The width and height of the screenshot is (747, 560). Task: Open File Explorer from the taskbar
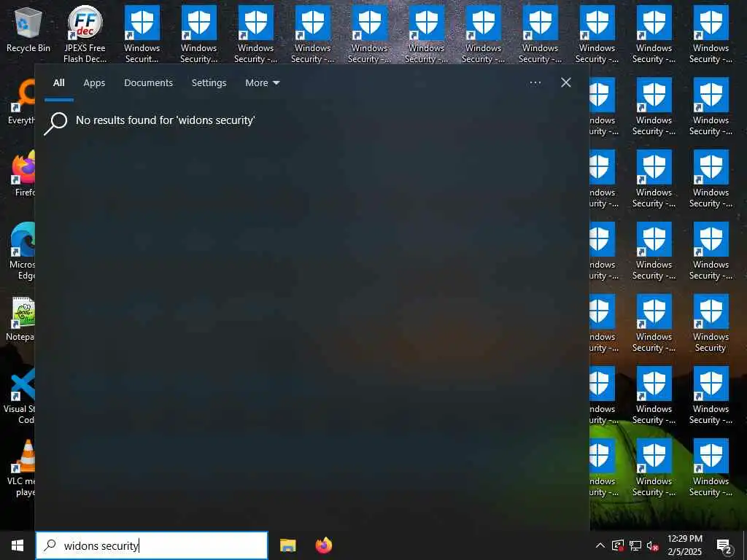click(x=287, y=545)
